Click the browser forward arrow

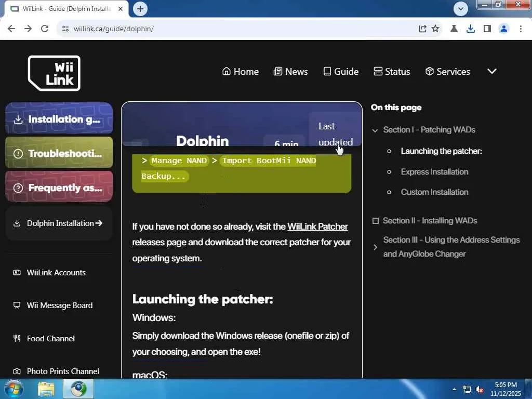(28, 29)
